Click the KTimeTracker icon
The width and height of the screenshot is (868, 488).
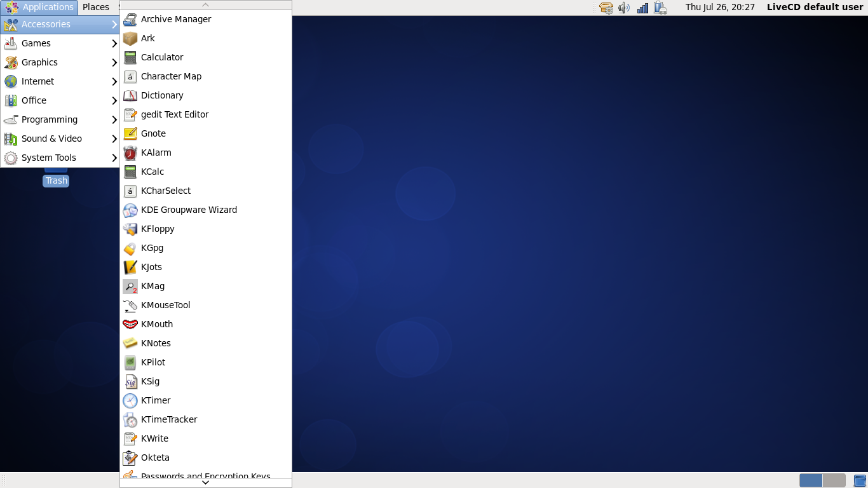[x=130, y=419]
